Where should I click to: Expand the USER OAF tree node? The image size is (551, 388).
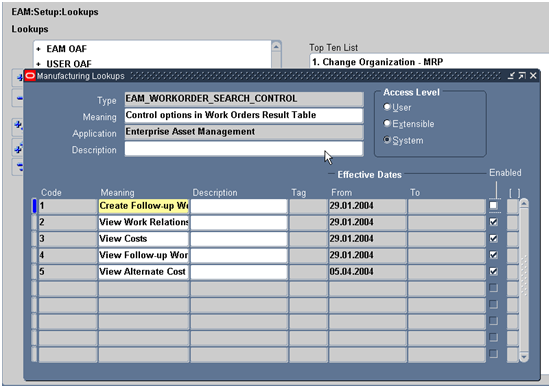point(38,64)
